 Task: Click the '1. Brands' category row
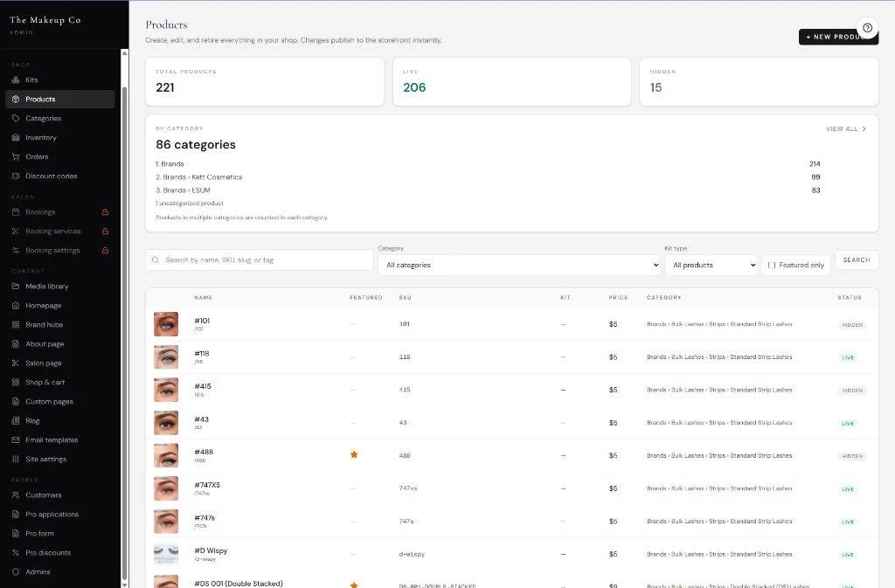tap(488, 164)
